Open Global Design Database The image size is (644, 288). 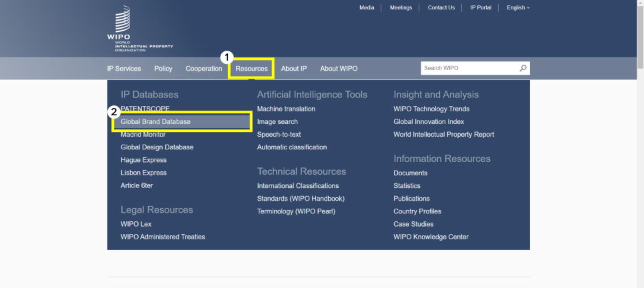point(157,147)
